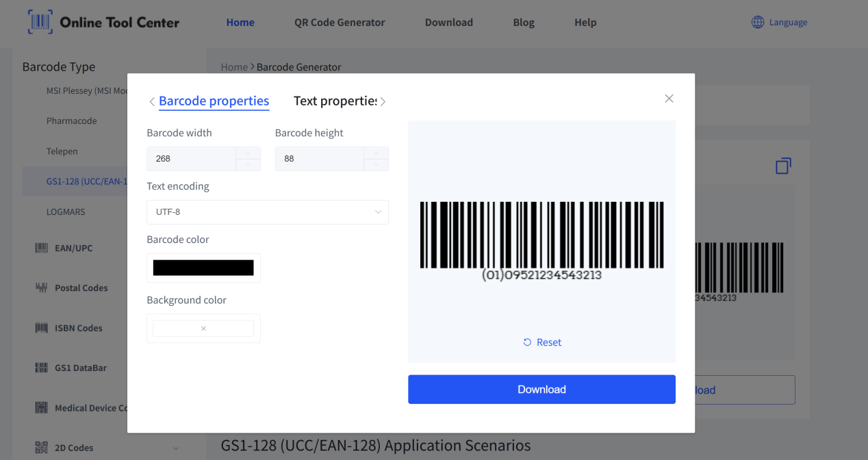Close the barcode properties dialog
The height and width of the screenshot is (460, 868).
[x=669, y=99]
